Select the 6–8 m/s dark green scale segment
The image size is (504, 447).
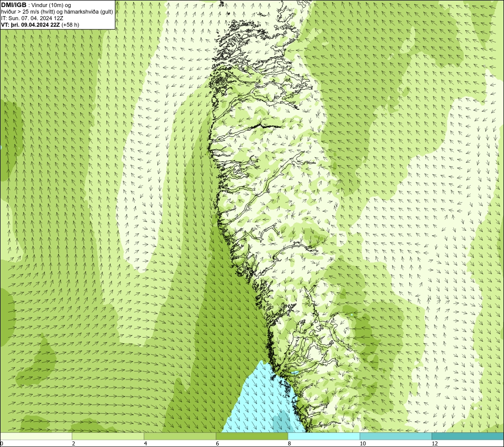point(252,436)
